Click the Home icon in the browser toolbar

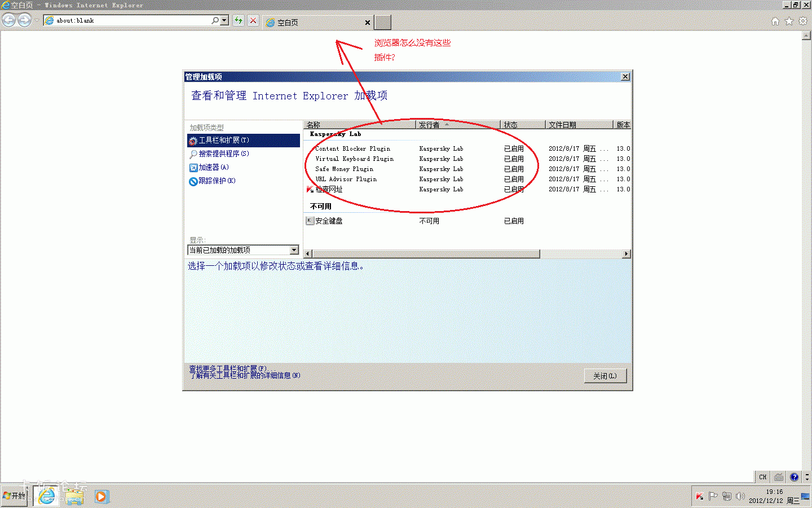[x=775, y=21]
